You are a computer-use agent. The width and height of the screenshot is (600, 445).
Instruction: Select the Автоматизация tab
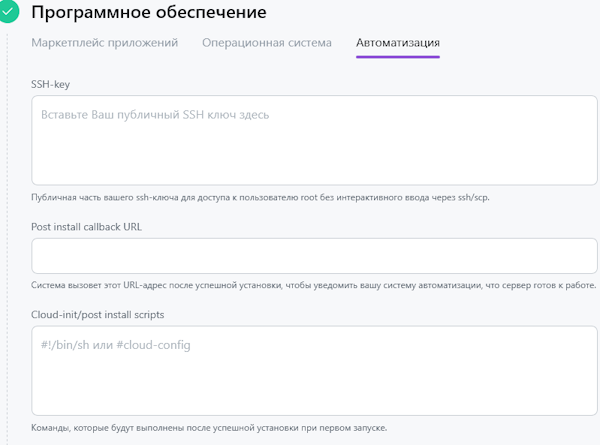[398, 43]
